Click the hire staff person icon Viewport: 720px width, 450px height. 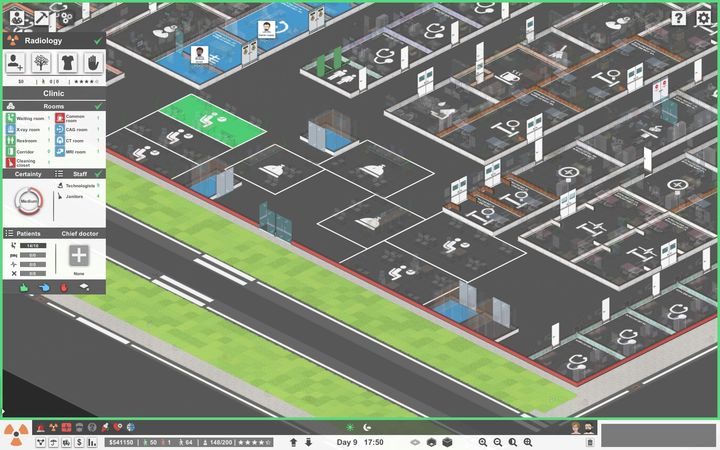coord(17,62)
